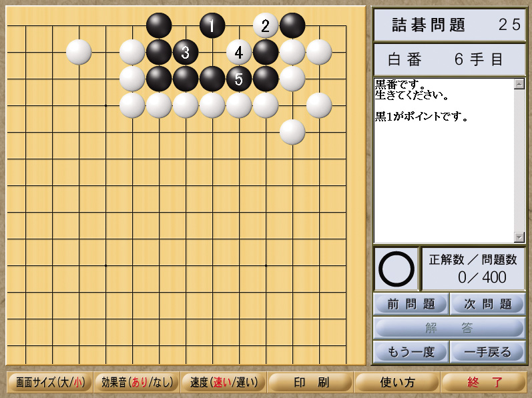Undo one move with 一手戻る
This screenshot has width=532, height=398.
pos(487,352)
